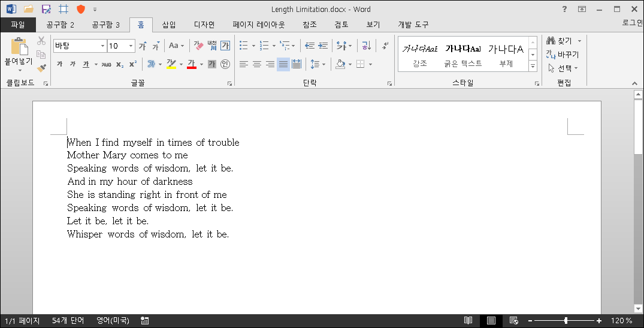Click the save quick access icon
The image size is (644, 328).
[46, 8]
